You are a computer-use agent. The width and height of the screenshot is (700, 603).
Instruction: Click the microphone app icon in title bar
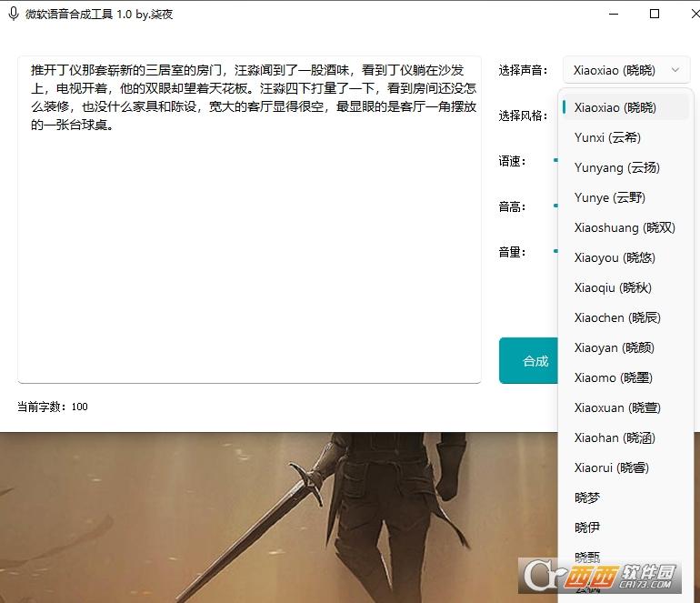point(14,14)
